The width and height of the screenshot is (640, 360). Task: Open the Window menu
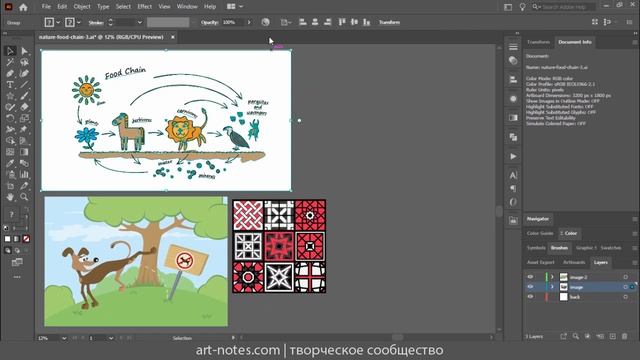click(x=187, y=7)
